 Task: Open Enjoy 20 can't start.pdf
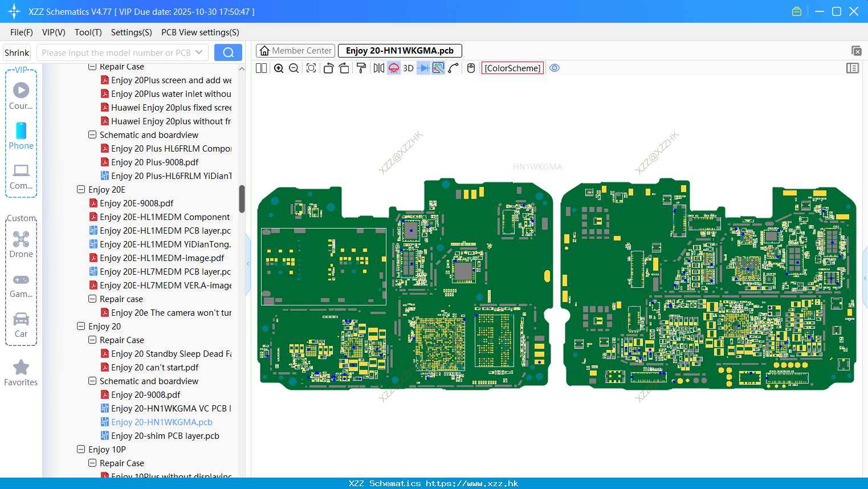pyautogui.click(x=154, y=368)
